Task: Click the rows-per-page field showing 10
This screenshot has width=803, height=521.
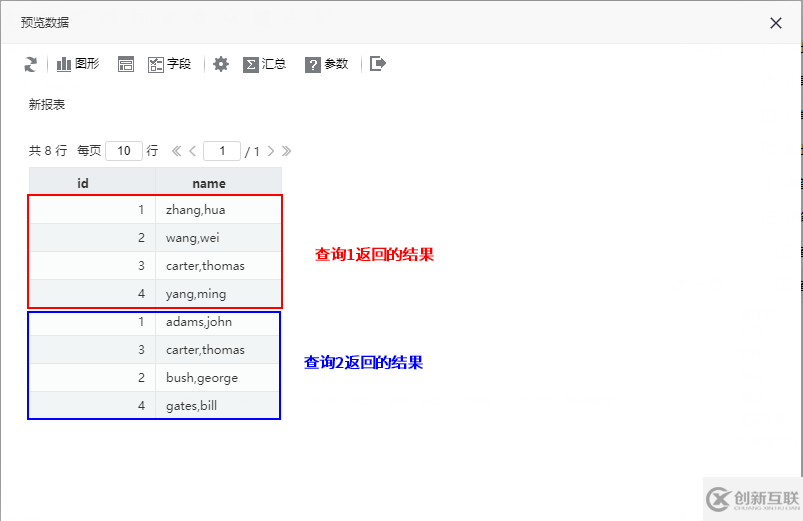Action: pyautogui.click(x=124, y=151)
